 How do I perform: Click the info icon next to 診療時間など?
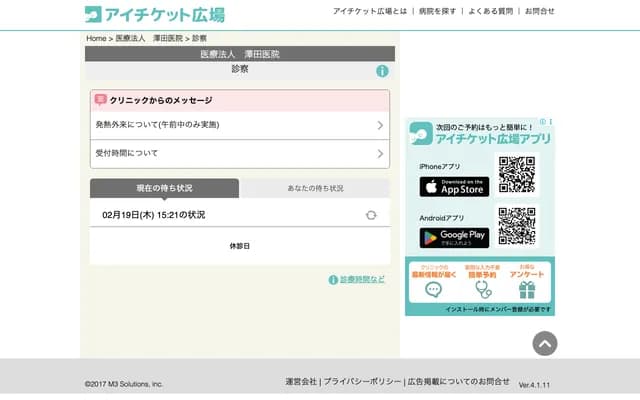[x=333, y=280]
